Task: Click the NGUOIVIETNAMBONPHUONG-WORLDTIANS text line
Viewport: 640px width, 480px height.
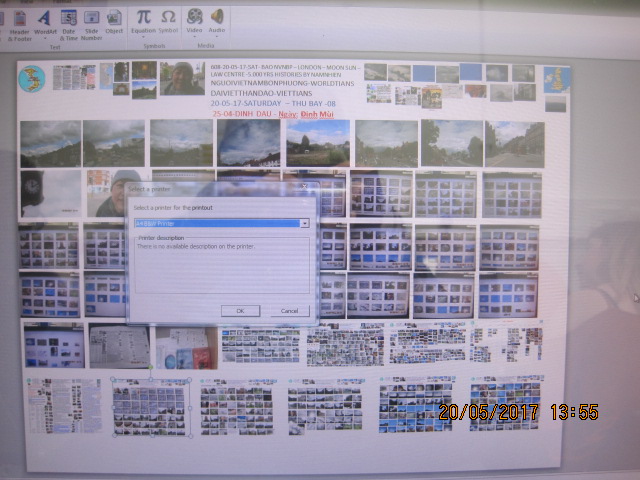Action: [282, 83]
